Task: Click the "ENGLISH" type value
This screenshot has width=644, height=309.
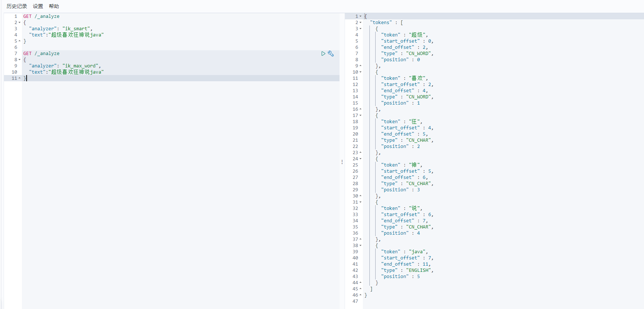Action: click(419, 270)
